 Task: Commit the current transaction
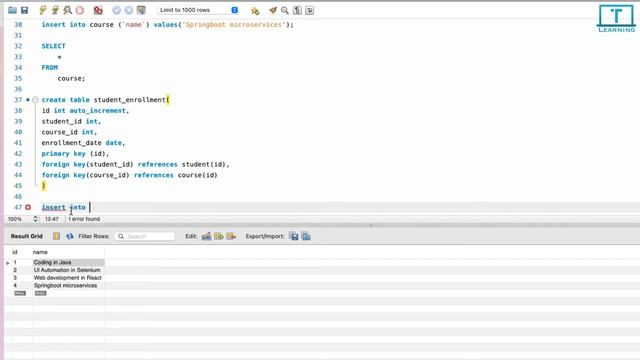click(x=116, y=10)
